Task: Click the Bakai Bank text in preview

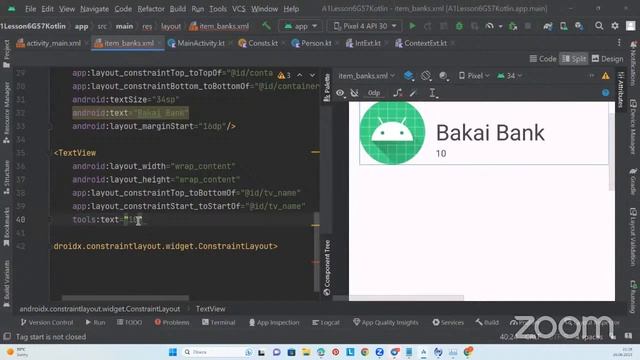Action: point(490,133)
